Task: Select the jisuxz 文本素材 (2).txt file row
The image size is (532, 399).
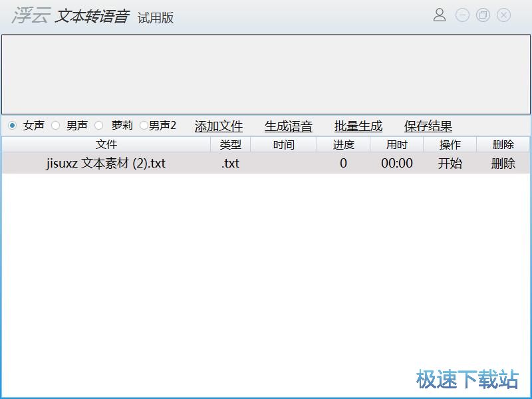Action: coord(265,163)
